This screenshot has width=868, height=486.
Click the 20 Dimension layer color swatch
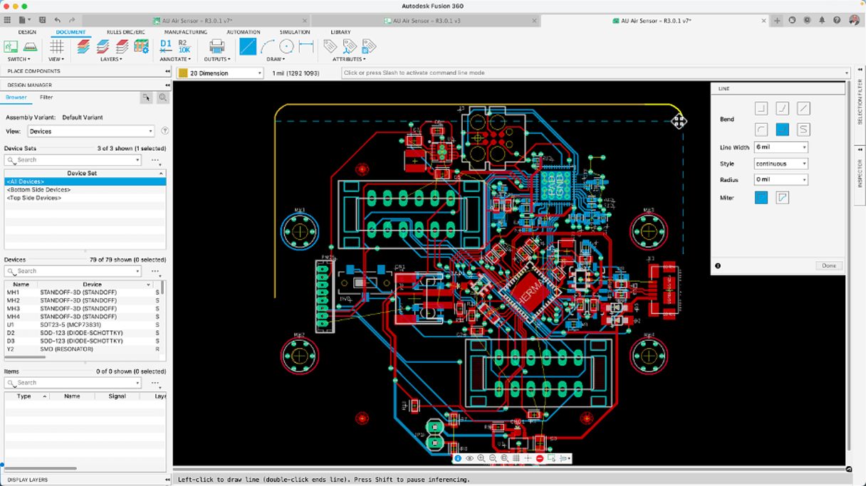[183, 73]
